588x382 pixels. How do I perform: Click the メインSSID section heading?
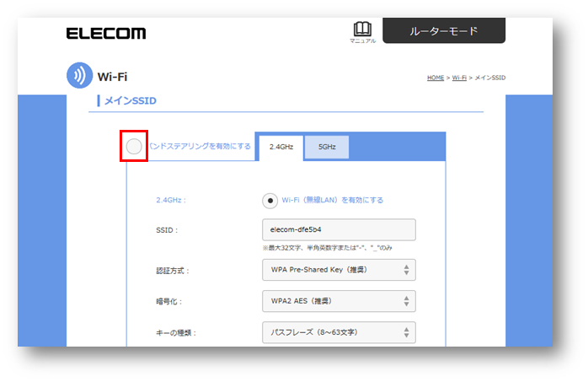point(130,100)
